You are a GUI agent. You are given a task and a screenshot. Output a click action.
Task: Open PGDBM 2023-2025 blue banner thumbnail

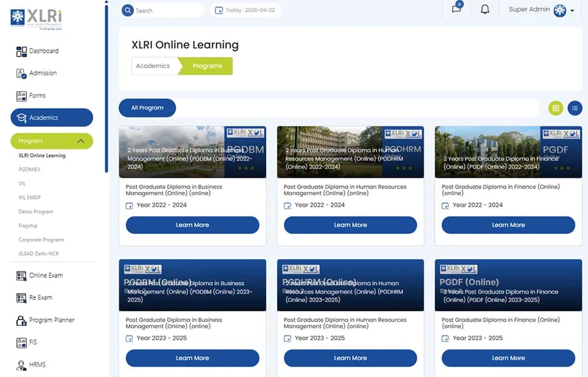click(192, 285)
